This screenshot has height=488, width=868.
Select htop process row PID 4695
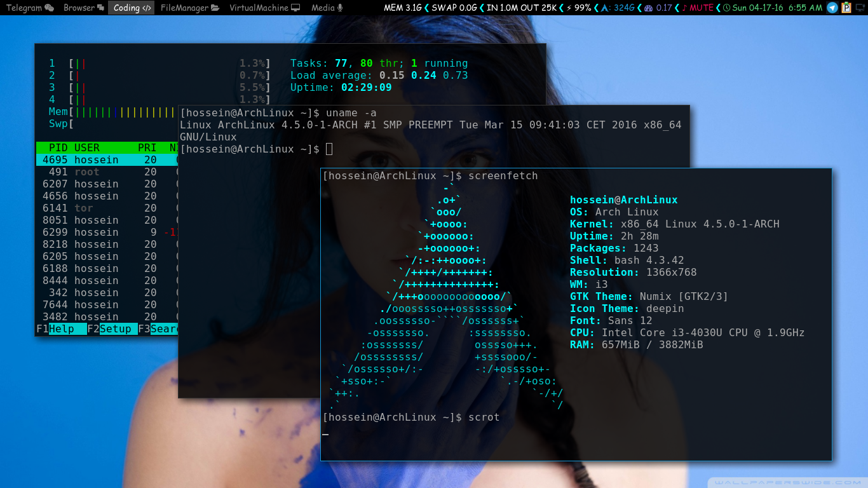pyautogui.click(x=107, y=159)
